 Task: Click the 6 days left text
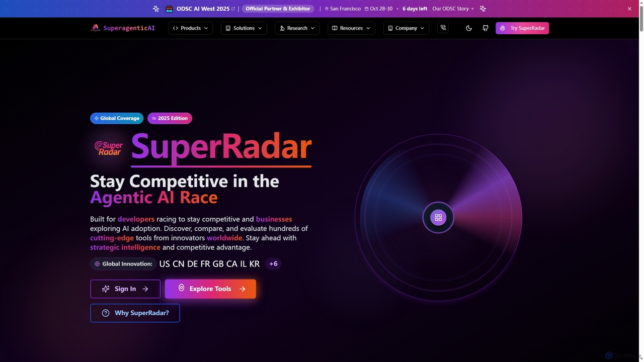(415, 9)
